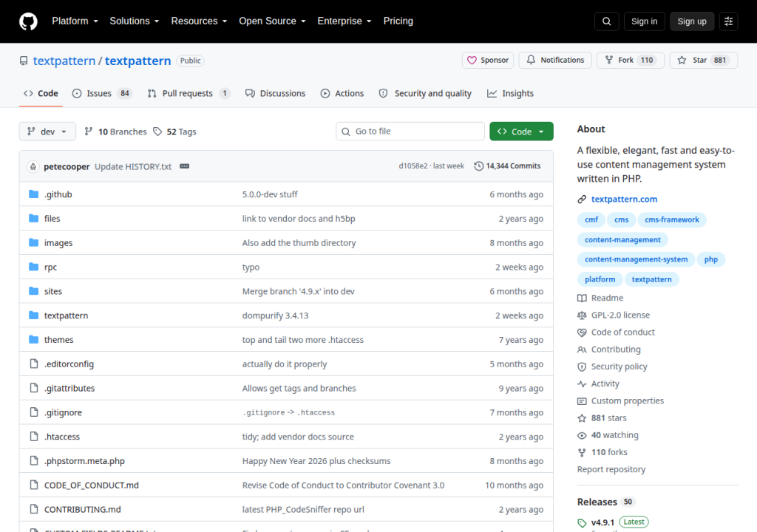Open commit hash d1058e2

point(413,166)
